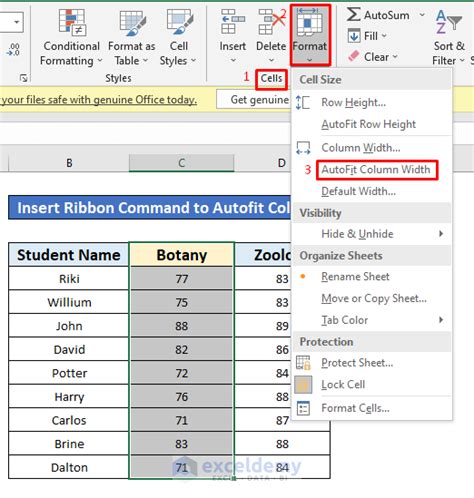Click the Format cells ribbon icon
474x498 pixels.
309,22
